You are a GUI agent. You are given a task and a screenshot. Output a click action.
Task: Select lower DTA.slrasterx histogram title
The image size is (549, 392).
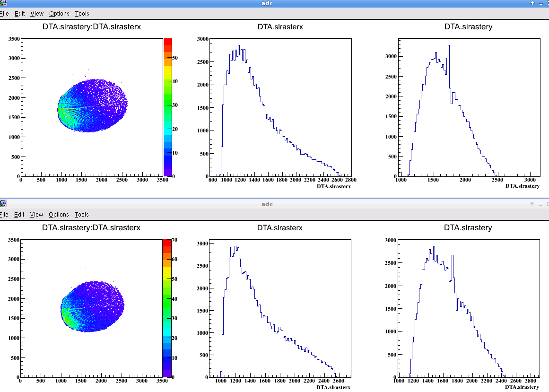point(280,228)
